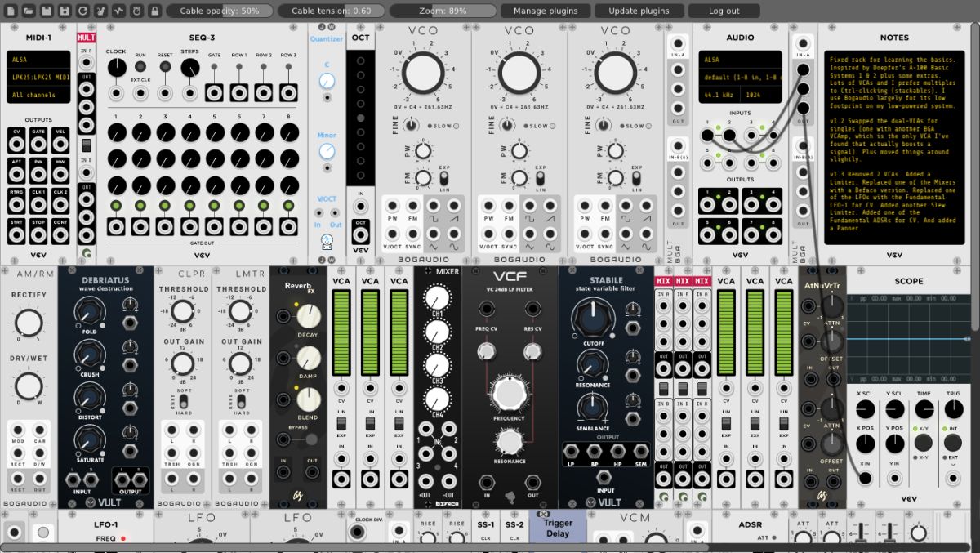Click the Lock modules padlock icon
The width and height of the screenshot is (980, 553).
coord(154,11)
